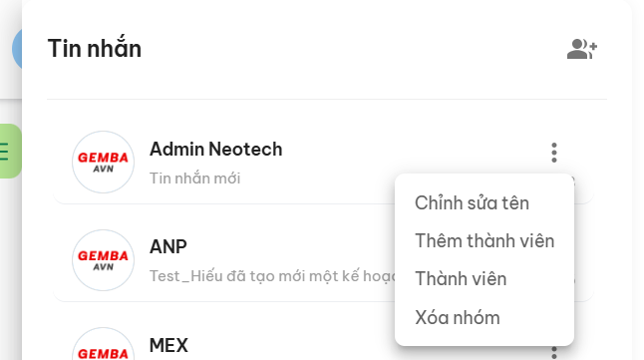Click the green hamburger menu button

pos(9,151)
